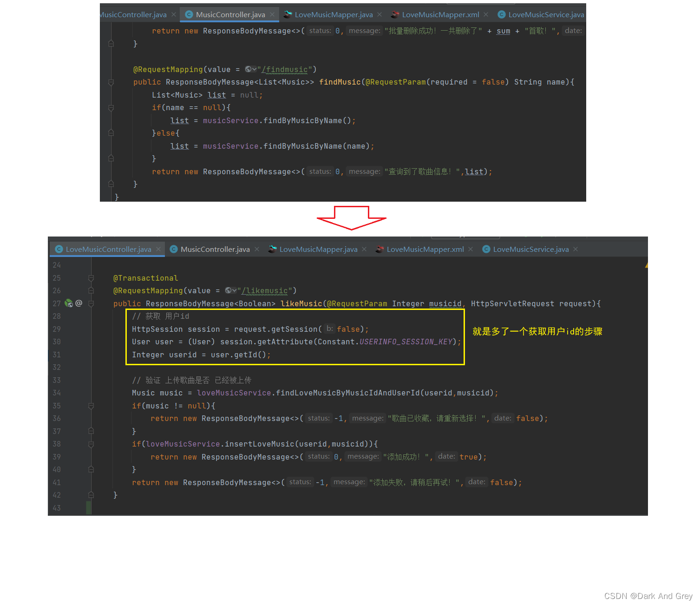Close the LoveMusicMapper.xml tab in the top editor
This screenshot has width=700, height=605.
pyautogui.click(x=486, y=14)
